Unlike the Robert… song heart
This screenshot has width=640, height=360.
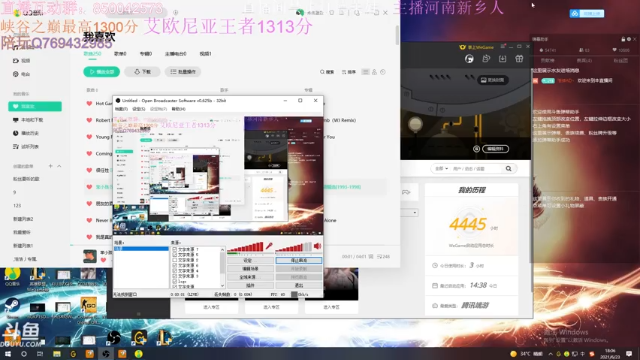point(89,120)
